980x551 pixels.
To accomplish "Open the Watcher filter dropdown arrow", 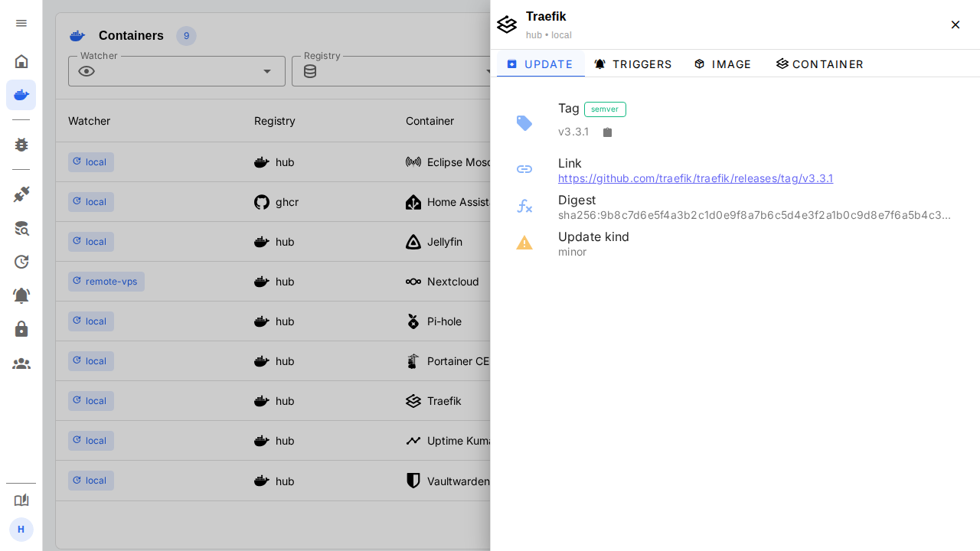I will coord(267,71).
